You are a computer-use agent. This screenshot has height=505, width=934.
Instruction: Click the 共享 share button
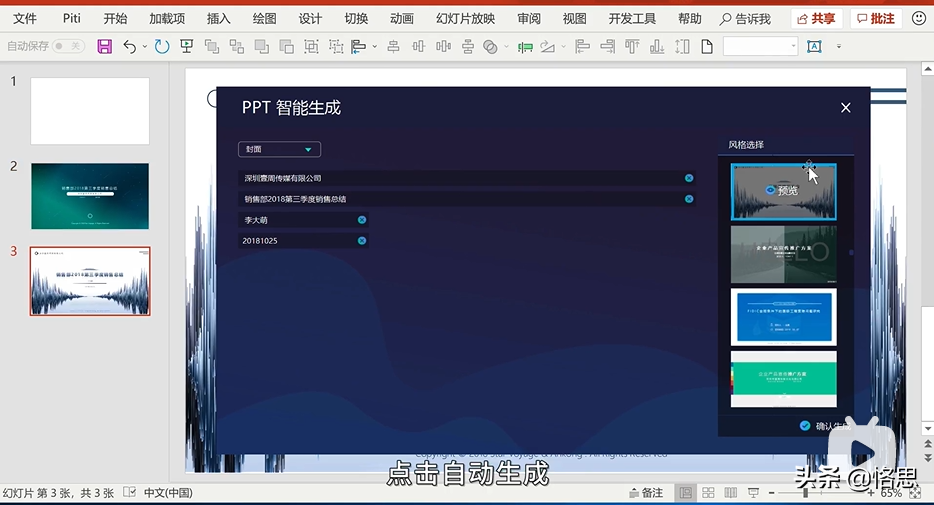pyautogui.click(x=816, y=19)
